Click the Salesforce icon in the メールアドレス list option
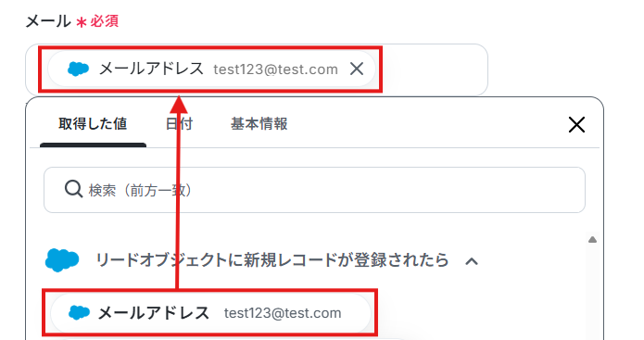This screenshot has width=644, height=340. [79, 313]
